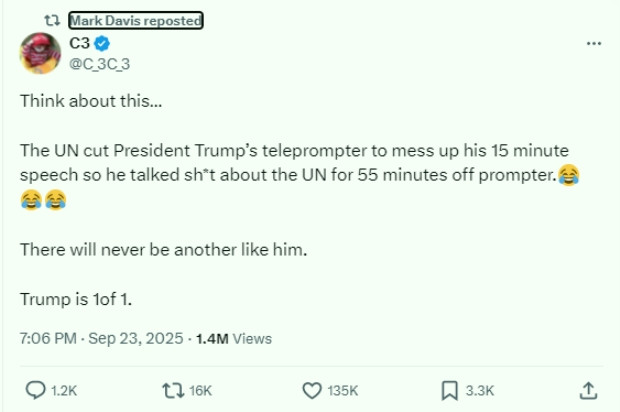
Task: Open C3's profile picture avatar
Action: coord(38,53)
